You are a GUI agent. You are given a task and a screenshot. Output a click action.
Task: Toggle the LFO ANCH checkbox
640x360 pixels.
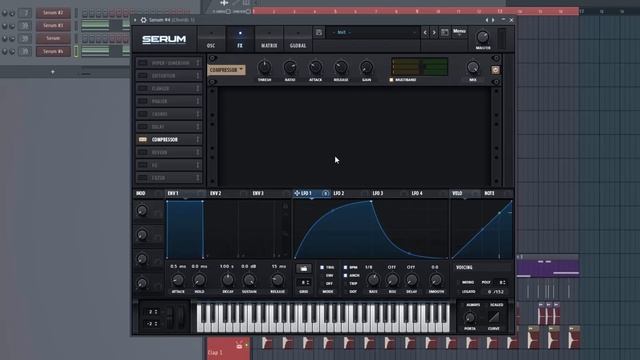tap(346, 276)
